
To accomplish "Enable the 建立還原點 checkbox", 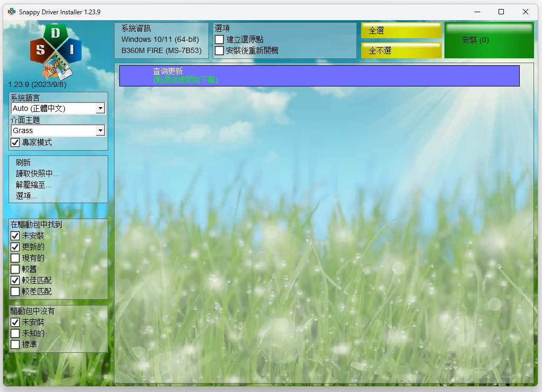I will coord(219,40).
